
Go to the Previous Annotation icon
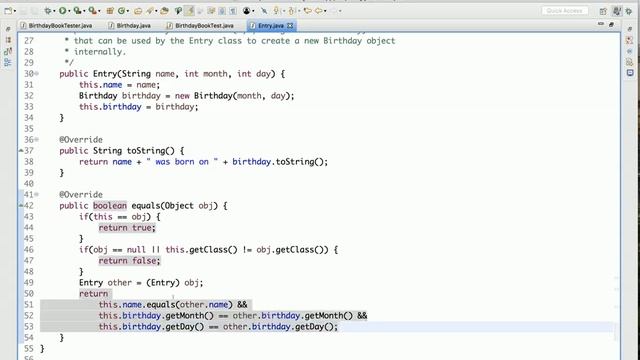pyautogui.click(x=291, y=11)
